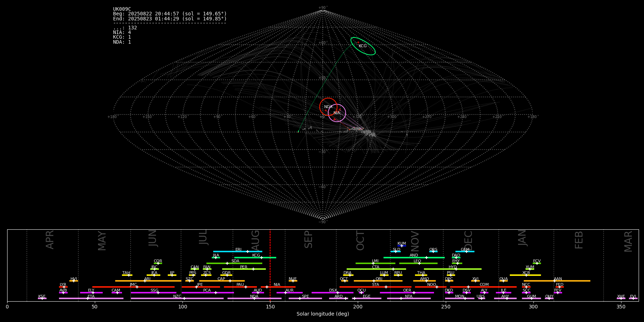Image resolution: width=644 pixels, height=322 pixels.
Task: Click the XHE pink shower bar
Action: tap(621, 298)
